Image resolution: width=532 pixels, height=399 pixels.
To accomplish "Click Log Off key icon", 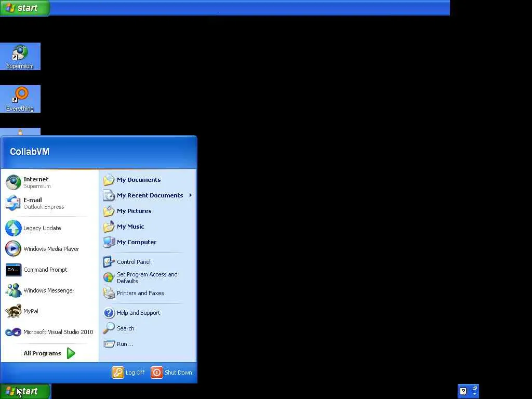I will pos(118,372).
